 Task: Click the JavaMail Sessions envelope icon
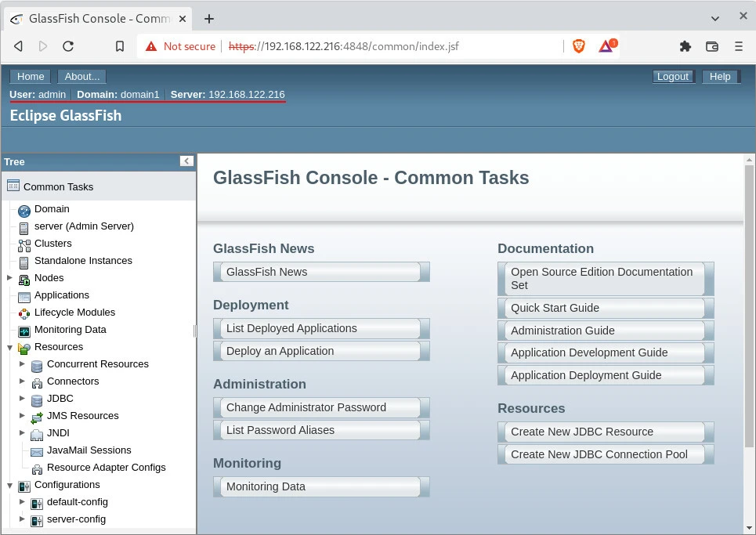click(x=36, y=451)
